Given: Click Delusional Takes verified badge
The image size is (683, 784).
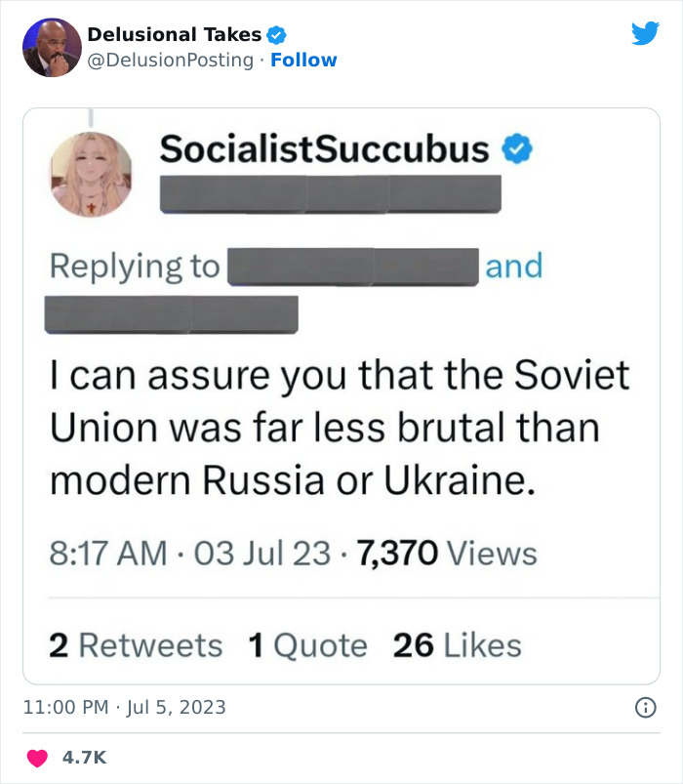Looking at the screenshot, I should pyautogui.click(x=276, y=35).
